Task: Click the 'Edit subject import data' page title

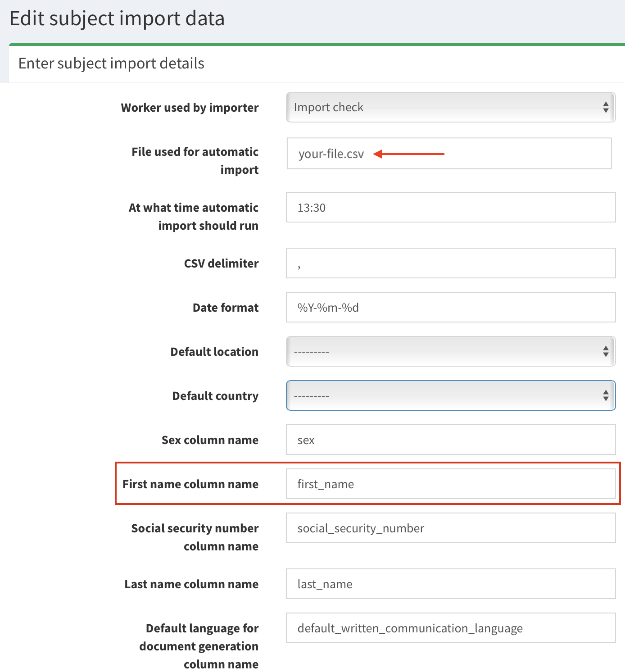Action: click(117, 18)
